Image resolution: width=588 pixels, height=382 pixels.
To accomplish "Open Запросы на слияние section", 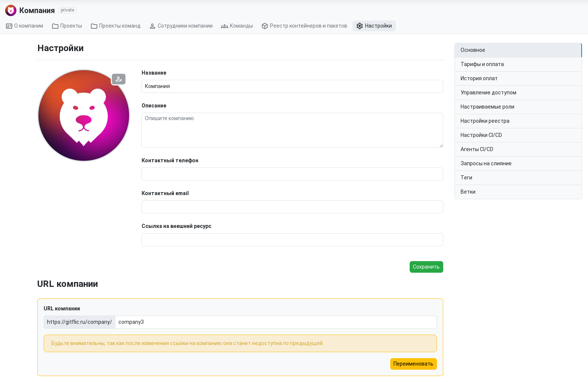I will pyautogui.click(x=518, y=164).
